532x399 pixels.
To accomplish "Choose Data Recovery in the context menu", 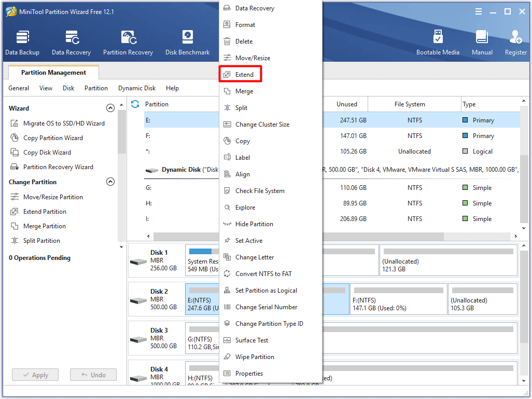I will (271, 8).
